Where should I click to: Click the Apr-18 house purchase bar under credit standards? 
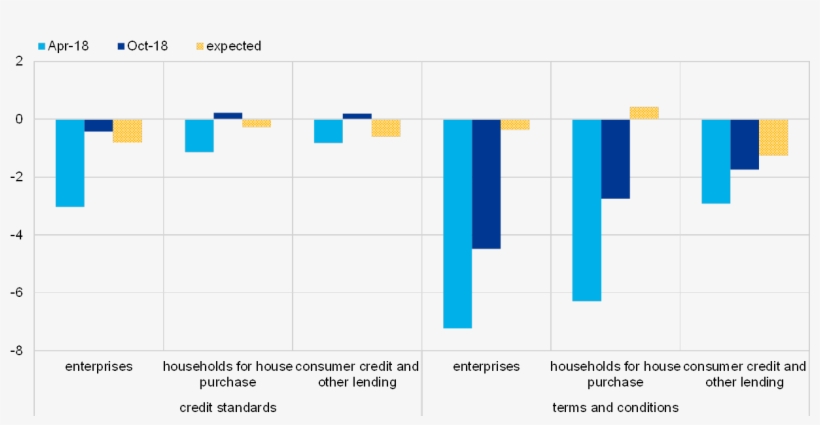point(199,135)
